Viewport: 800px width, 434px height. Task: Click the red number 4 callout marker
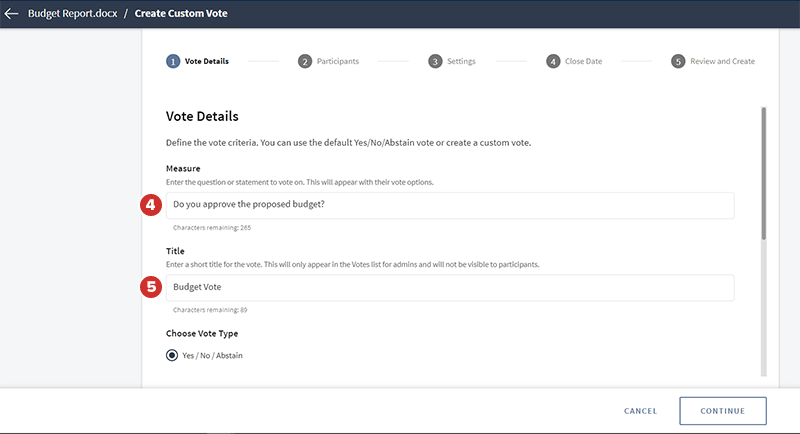coord(151,205)
